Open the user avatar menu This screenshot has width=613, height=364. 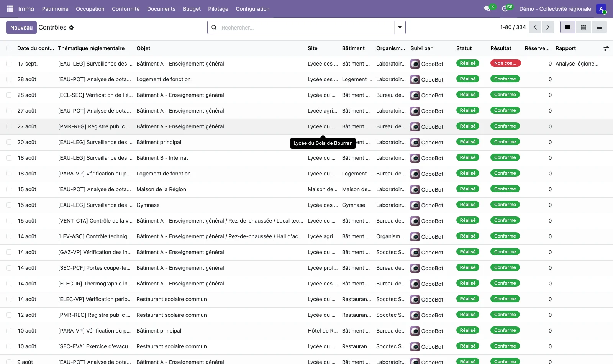[x=601, y=9]
